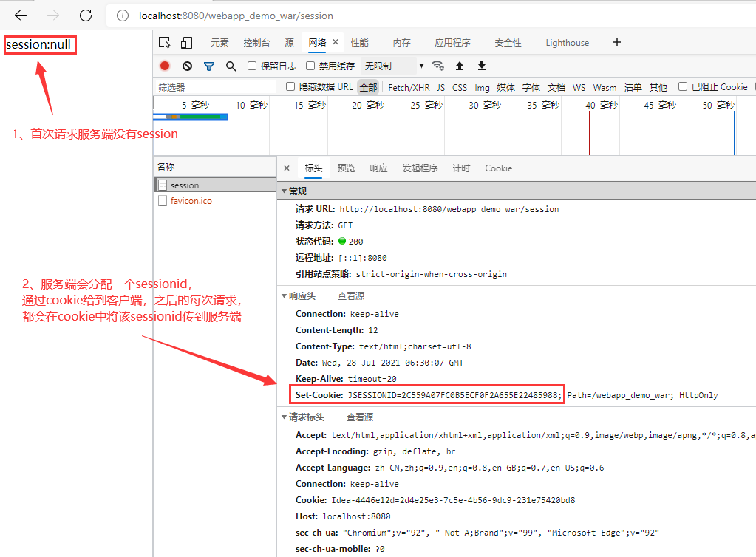756x557 pixels.
Task: Open the 性能 tab
Action: pos(359,42)
